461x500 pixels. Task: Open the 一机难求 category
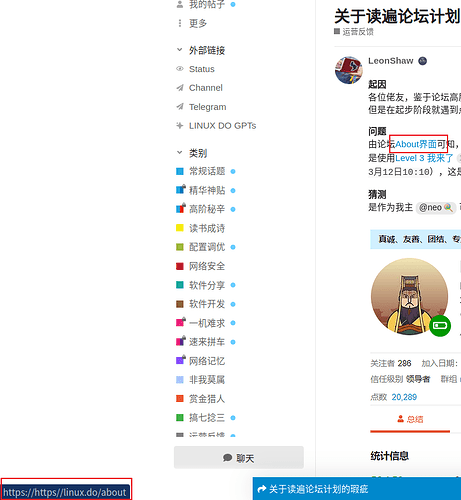click(207, 323)
